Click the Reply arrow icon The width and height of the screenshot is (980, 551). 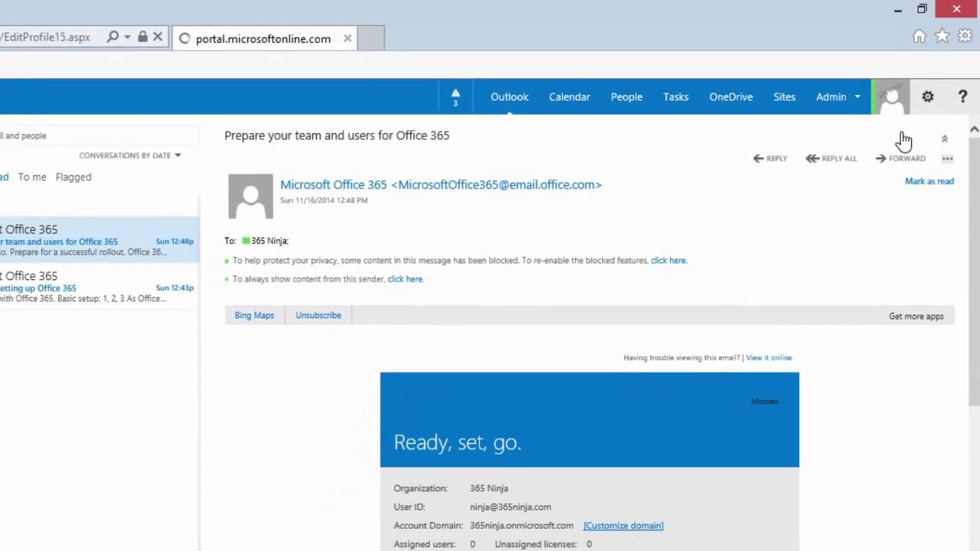click(758, 158)
